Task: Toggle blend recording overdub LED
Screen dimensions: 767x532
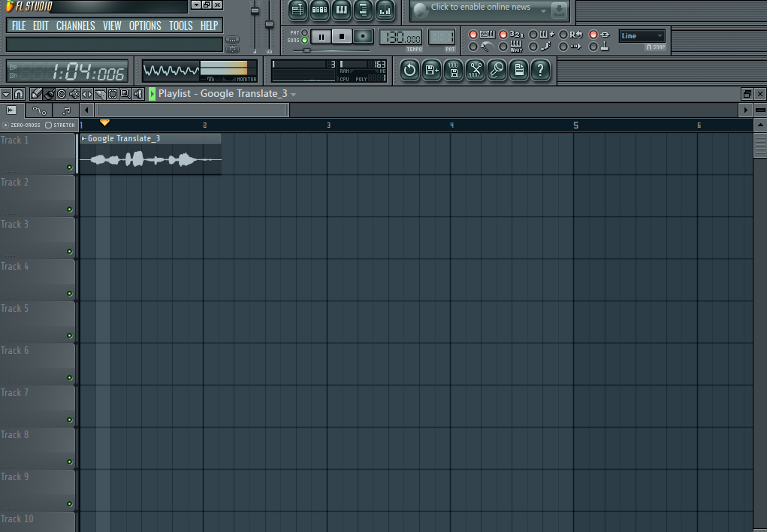Action: click(x=533, y=35)
